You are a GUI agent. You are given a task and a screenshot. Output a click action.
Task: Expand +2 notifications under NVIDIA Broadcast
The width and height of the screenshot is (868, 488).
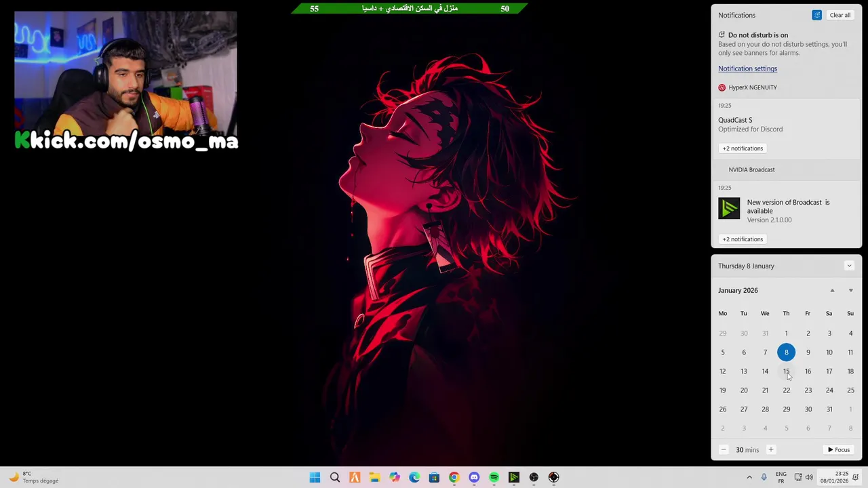[x=743, y=239]
